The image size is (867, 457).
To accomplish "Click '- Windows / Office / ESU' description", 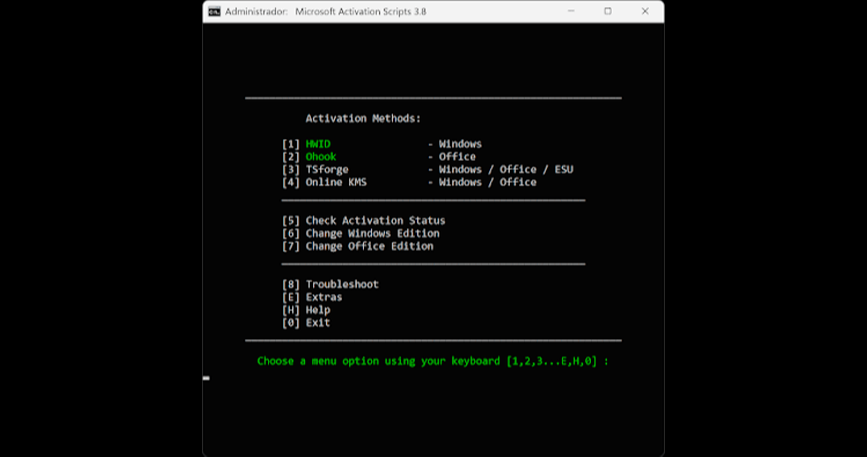I will (500, 170).
